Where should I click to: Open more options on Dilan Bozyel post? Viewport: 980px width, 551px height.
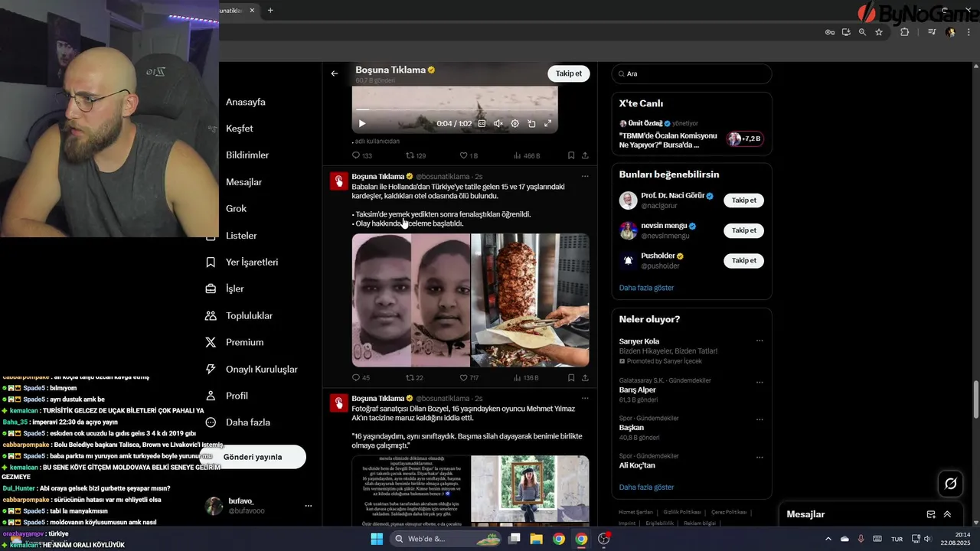[585, 398]
